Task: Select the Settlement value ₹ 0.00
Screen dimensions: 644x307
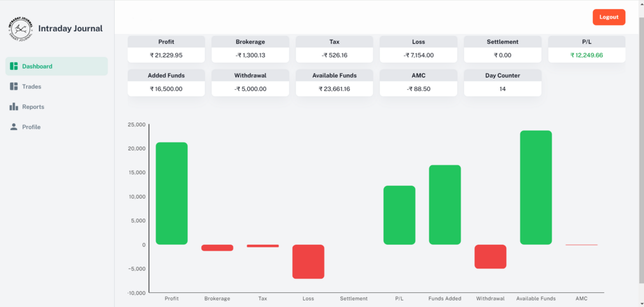Action: [502, 55]
